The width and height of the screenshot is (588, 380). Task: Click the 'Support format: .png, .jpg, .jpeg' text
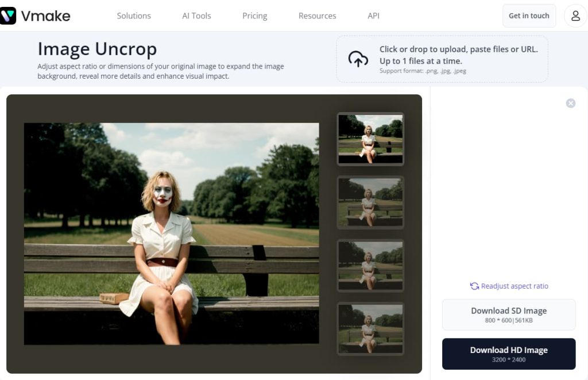[x=423, y=71]
